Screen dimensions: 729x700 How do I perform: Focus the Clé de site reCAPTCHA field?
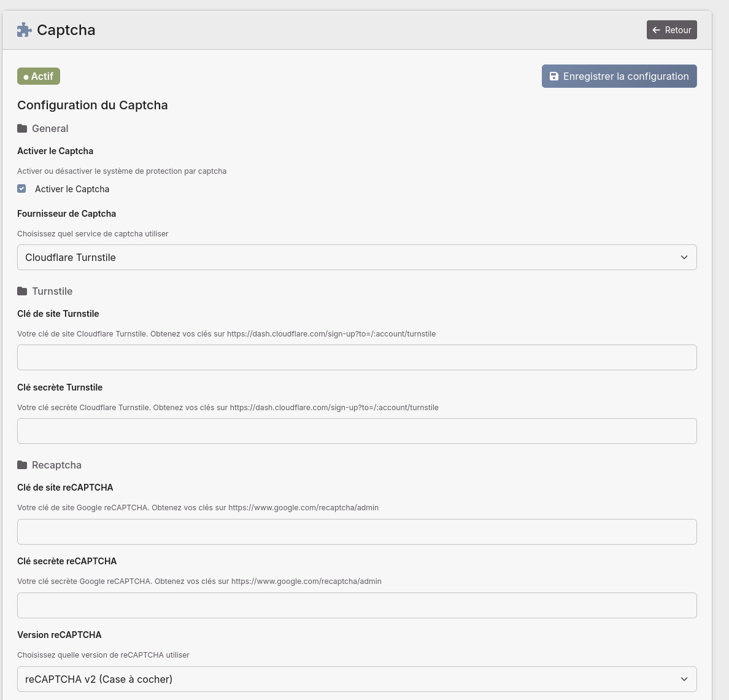coord(357,532)
